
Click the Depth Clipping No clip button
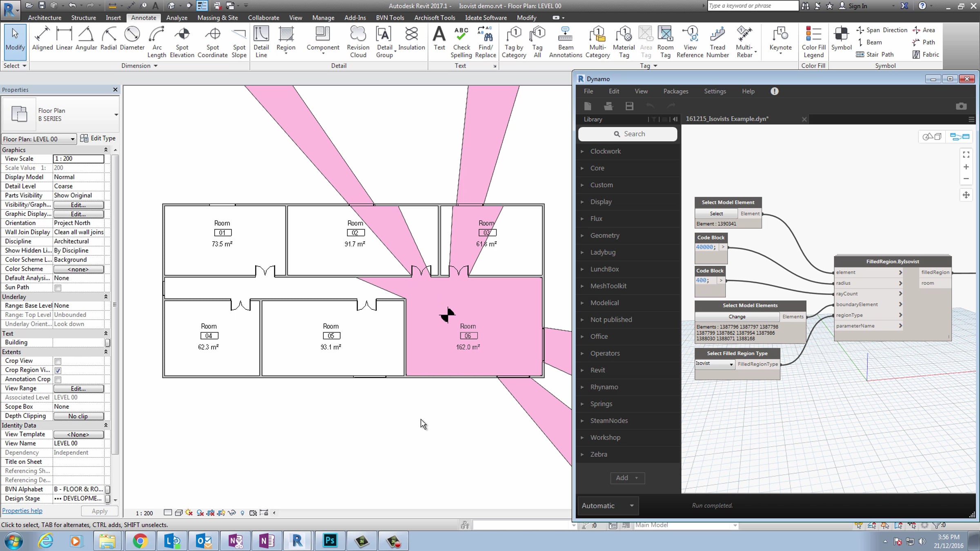tap(78, 416)
